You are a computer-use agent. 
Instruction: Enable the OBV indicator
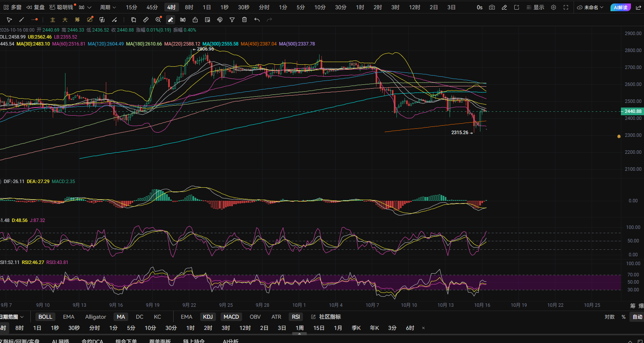255,317
